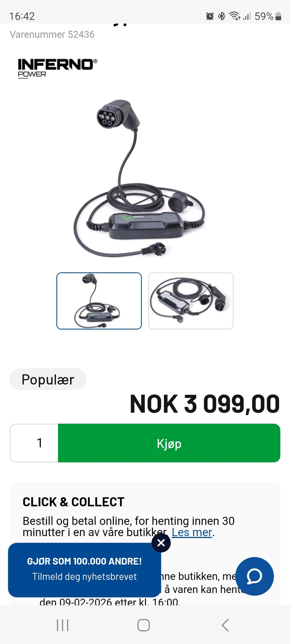
Task: Click the green Kjøp button
Action: pos(169,443)
